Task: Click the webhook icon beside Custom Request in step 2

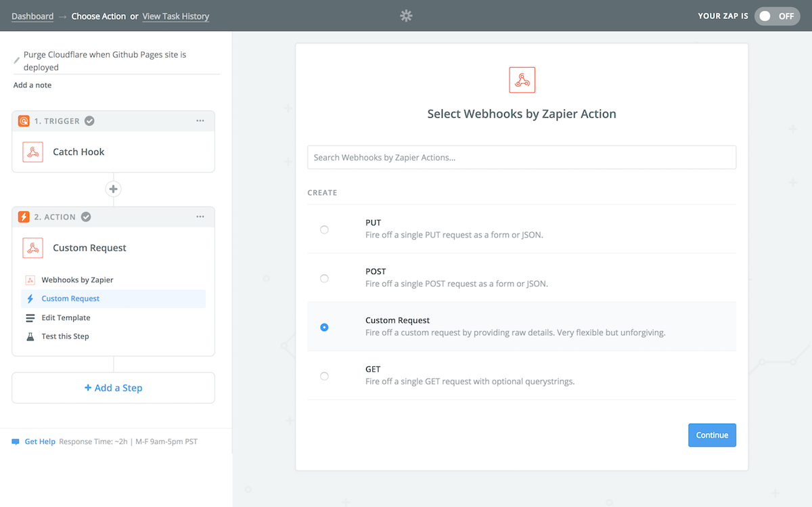Action: click(32, 248)
